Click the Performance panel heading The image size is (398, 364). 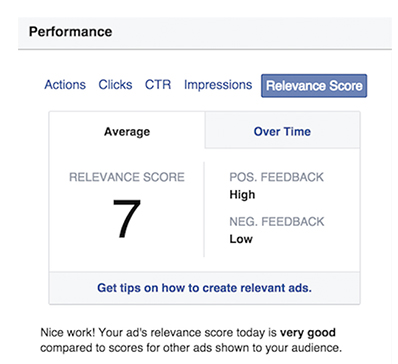coord(70,32)
